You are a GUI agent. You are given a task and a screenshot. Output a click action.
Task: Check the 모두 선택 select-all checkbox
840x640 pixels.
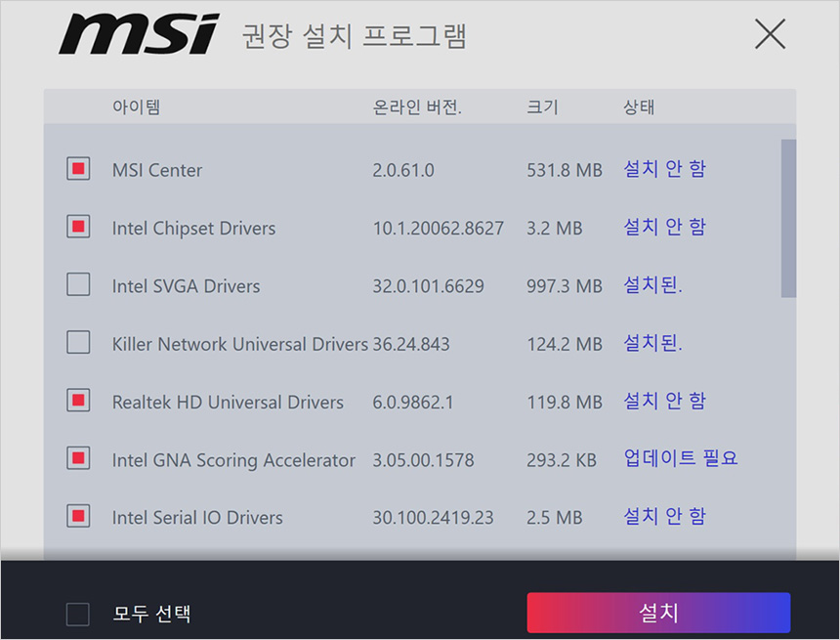coord(78,614)
